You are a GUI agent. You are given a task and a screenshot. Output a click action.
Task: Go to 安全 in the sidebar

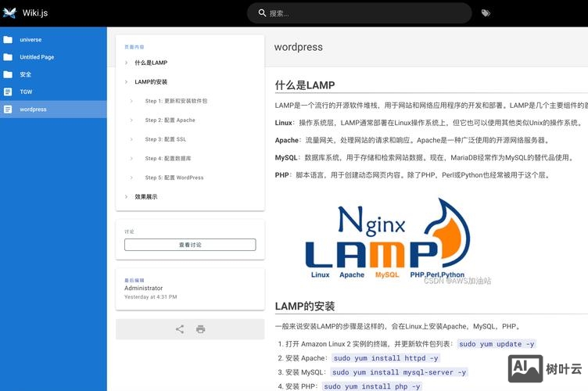(53, 74)
